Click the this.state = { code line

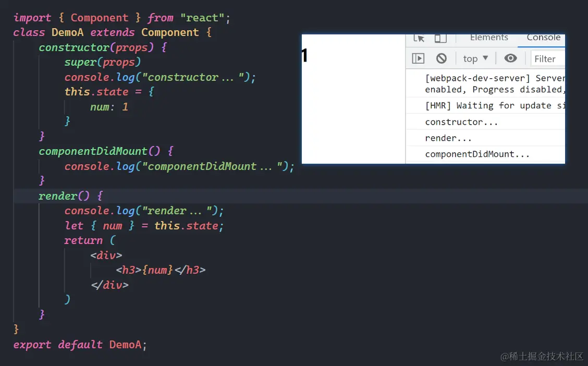pos(109,92)
